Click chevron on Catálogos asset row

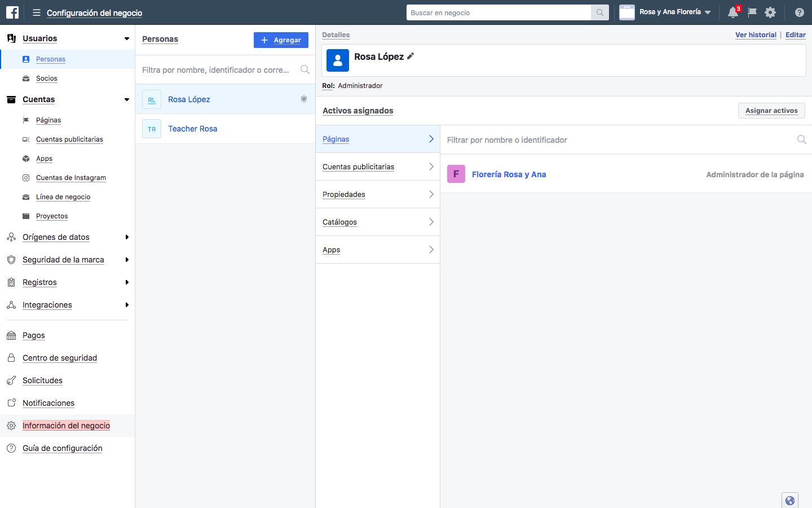pos(431,222)
